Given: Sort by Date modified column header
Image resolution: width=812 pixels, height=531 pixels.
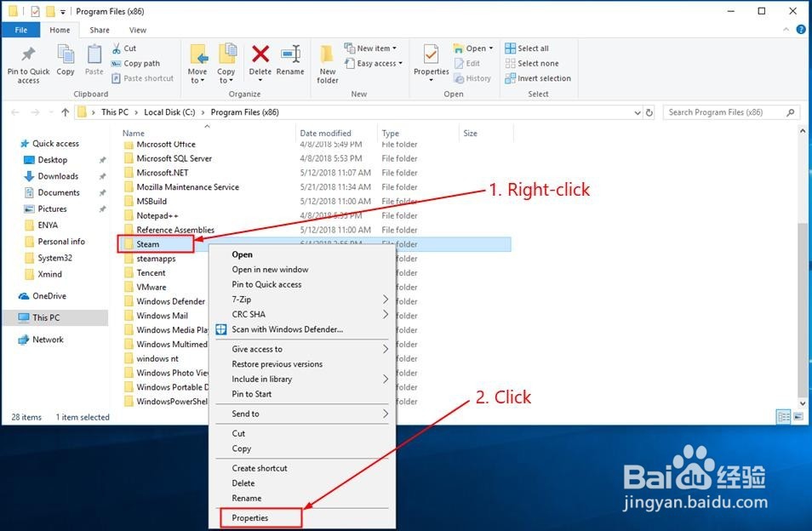Looking at the screenshot, I should tap(325, 133).
